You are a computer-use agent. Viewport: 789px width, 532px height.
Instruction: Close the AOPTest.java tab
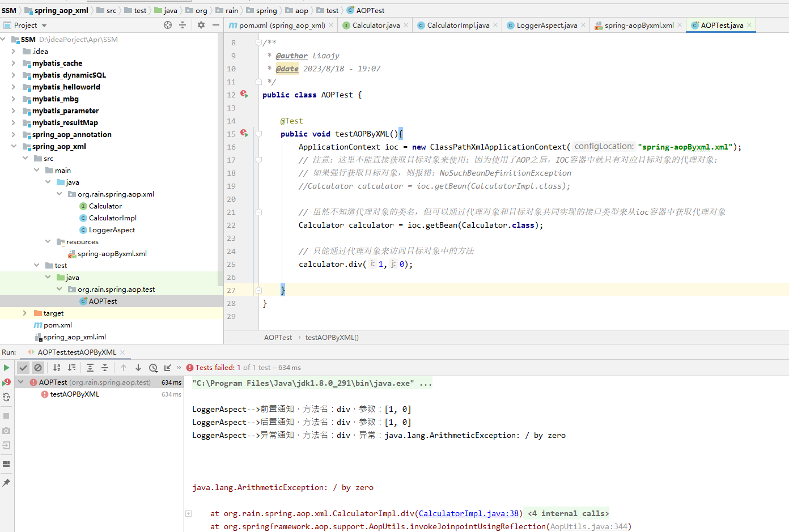(749, 25)
